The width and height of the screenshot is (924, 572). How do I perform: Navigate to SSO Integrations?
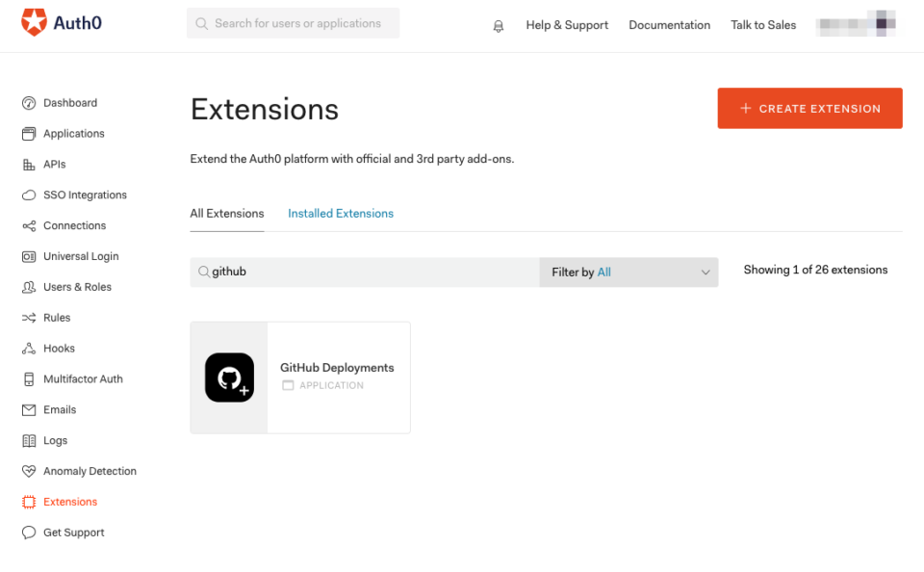[x=85, y=195]
